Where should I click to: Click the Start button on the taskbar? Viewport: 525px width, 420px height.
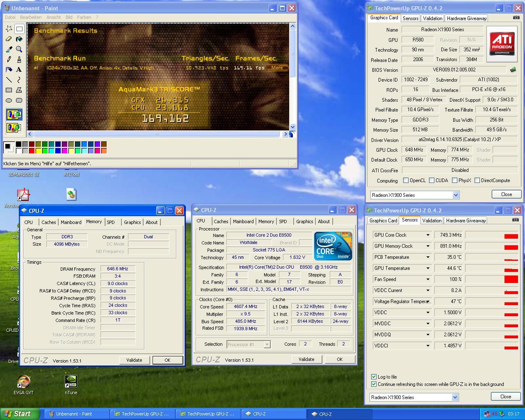coord(20,414)
